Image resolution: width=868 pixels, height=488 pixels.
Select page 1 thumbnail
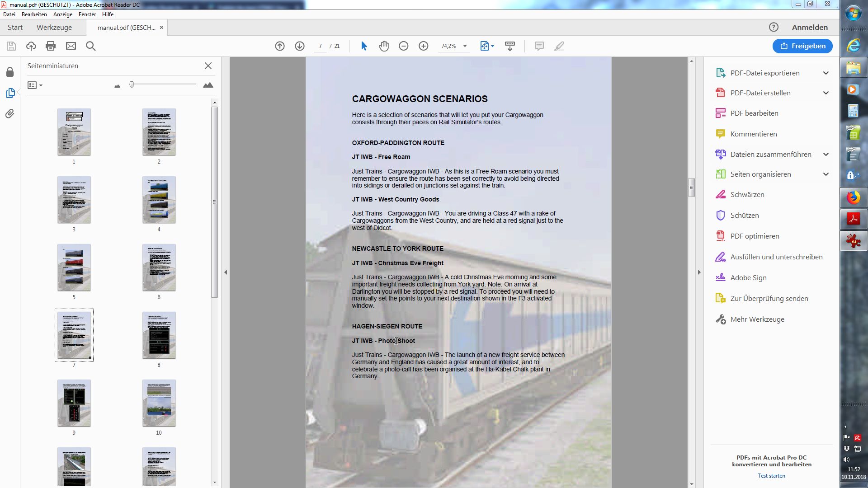(74, 132)
